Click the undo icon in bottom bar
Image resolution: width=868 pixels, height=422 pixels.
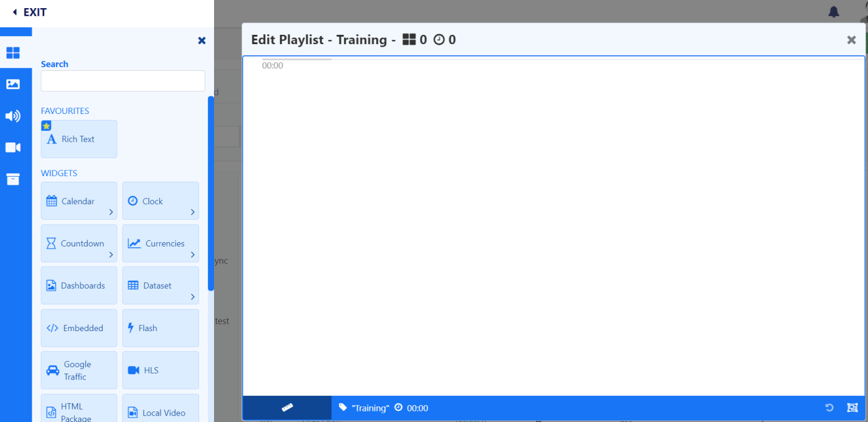pyautogui.click(x=829, y=408)
